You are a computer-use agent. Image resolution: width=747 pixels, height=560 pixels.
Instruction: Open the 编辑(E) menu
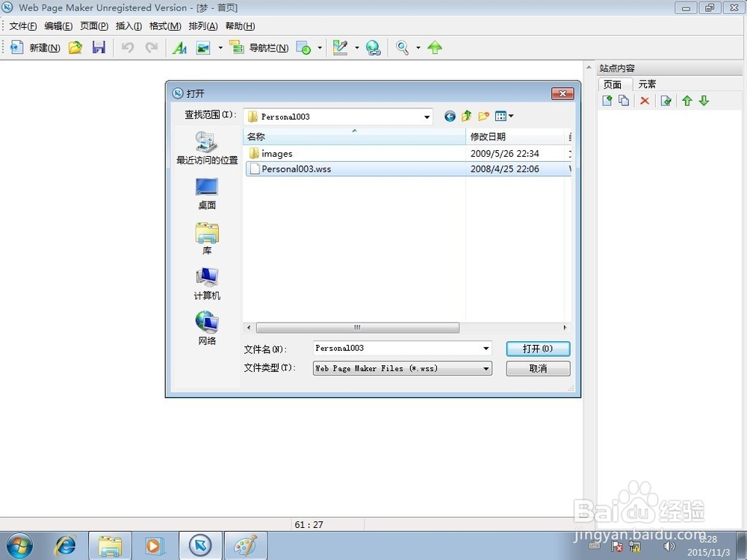point(58,25)
